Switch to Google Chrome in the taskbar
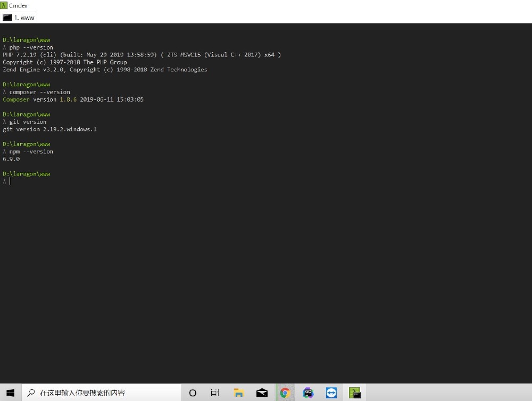532x401 pixels. (285, 393)
